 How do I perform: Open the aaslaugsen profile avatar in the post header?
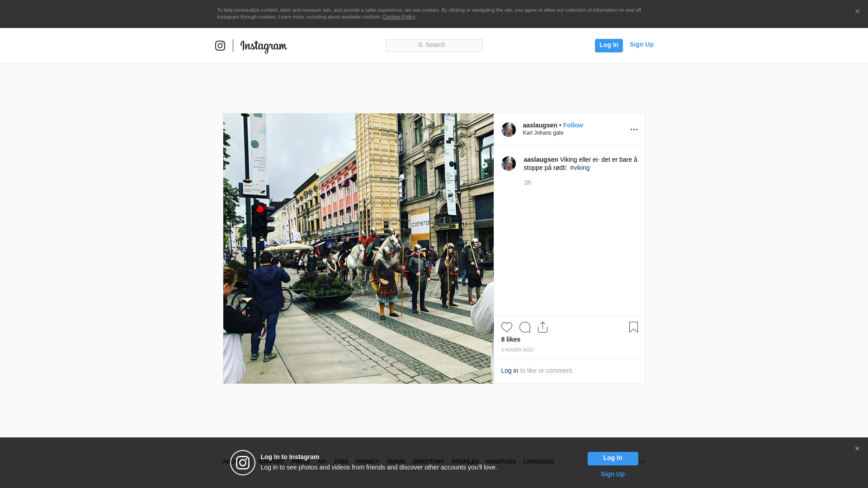(x=509, y=130)
